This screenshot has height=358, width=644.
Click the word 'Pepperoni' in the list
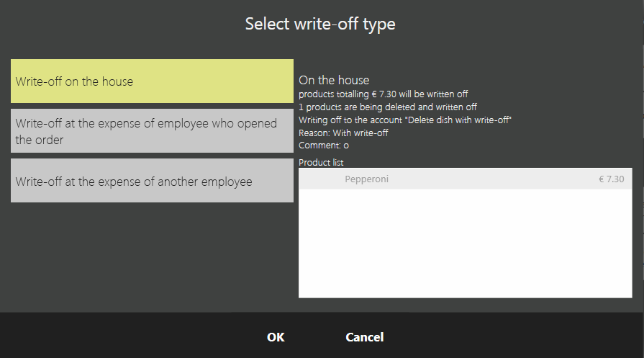pos(366,179)
